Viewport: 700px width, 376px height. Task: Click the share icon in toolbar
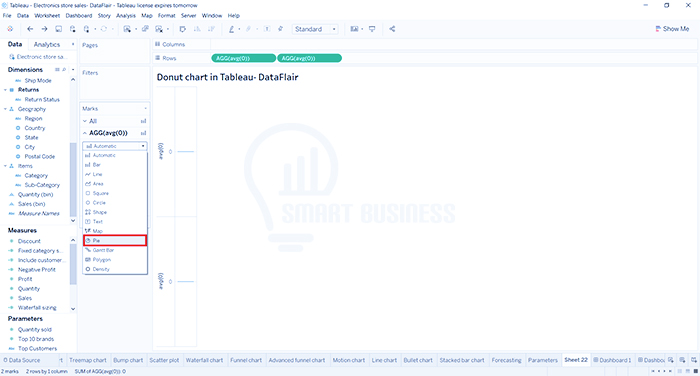tap(392, 29)
